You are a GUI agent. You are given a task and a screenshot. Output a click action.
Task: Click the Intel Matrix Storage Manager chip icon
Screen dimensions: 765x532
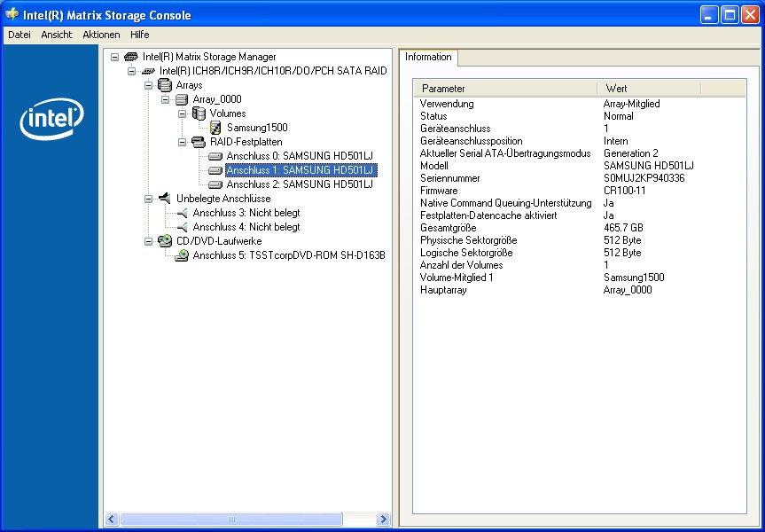coord(131,57)
